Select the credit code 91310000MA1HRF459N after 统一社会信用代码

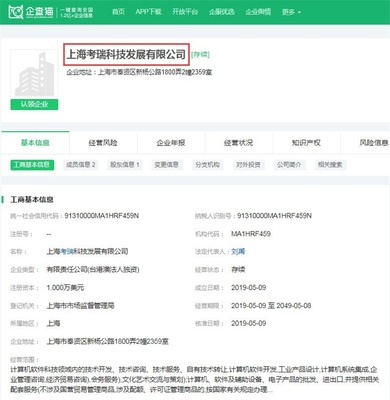click(102, 216)
